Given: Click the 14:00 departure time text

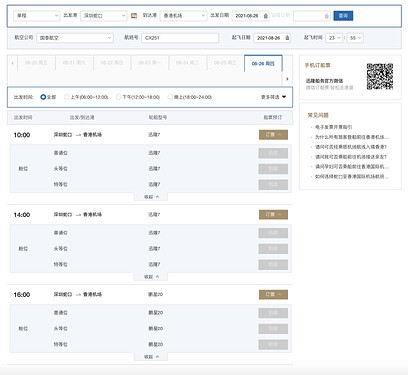Looking at the screenshot, I should (22, 215).
